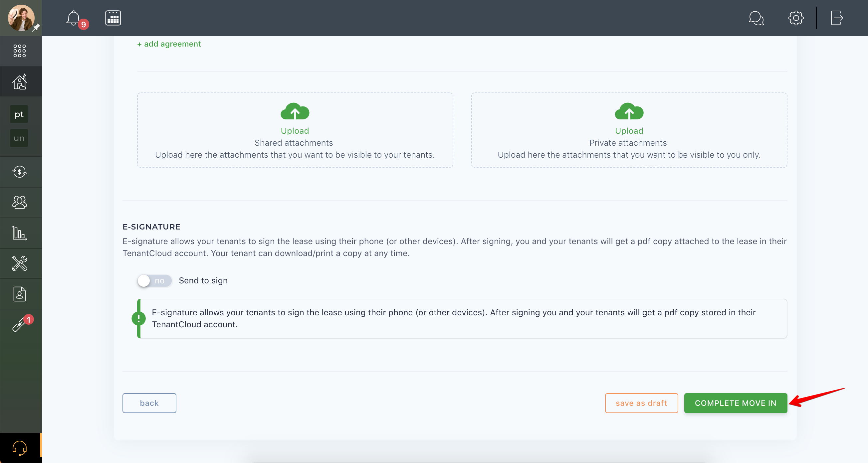Click the logout icon
This screenshot has width=868, height=463.
pos(837,18)
